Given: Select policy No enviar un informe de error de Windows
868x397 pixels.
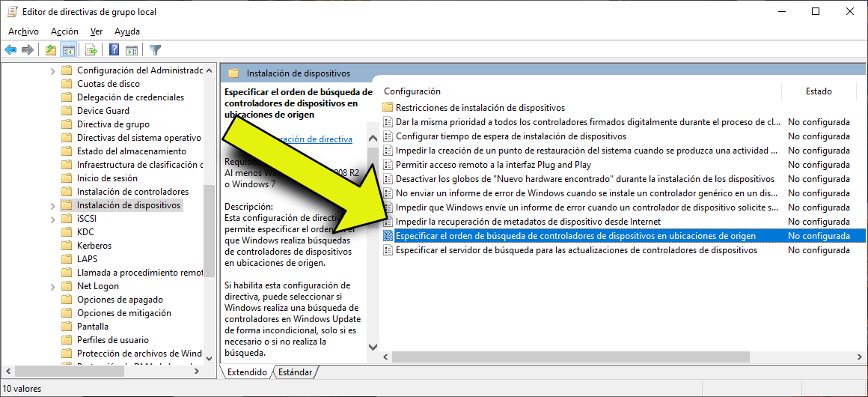Looking at the screenshot, I should tap(588, 193).
